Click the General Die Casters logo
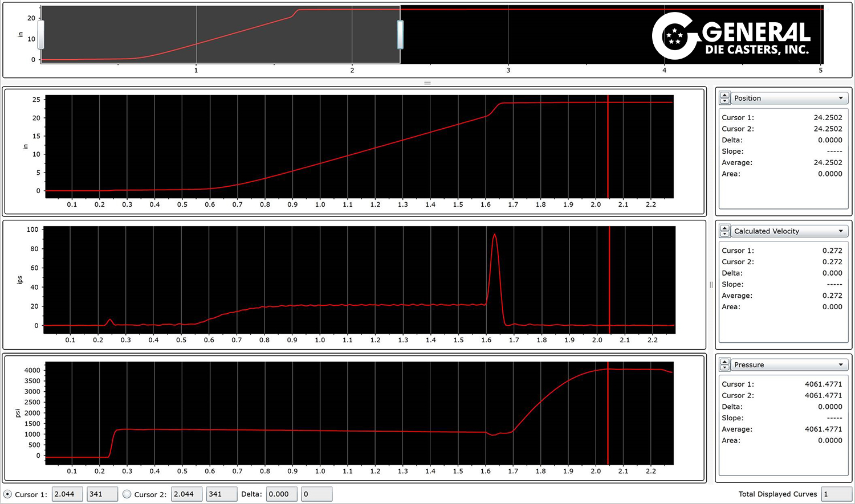This screenshot has height=504, width=855. pyautogui.click(x=731, y=36)
